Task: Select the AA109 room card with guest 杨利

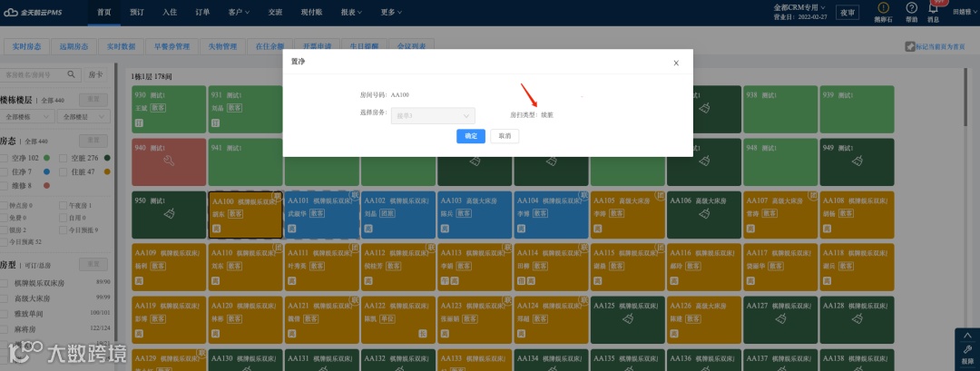Action: coord(169,268)
